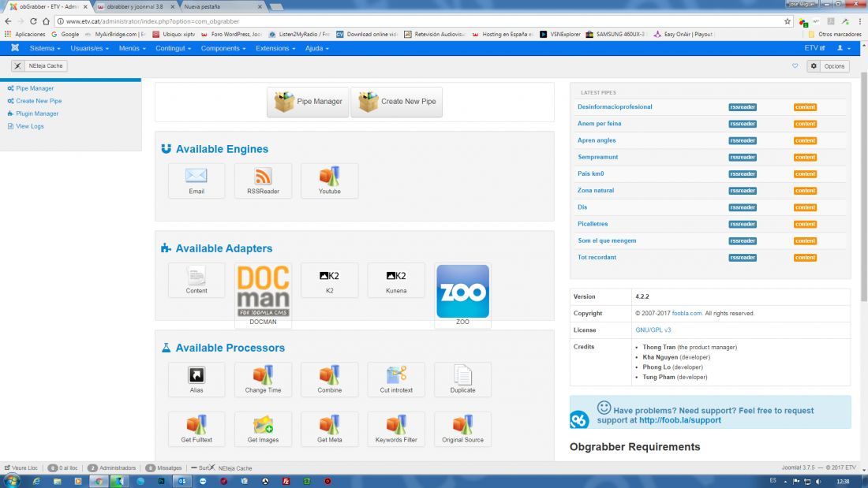Open the Get Meta processor

coord(329,430)
